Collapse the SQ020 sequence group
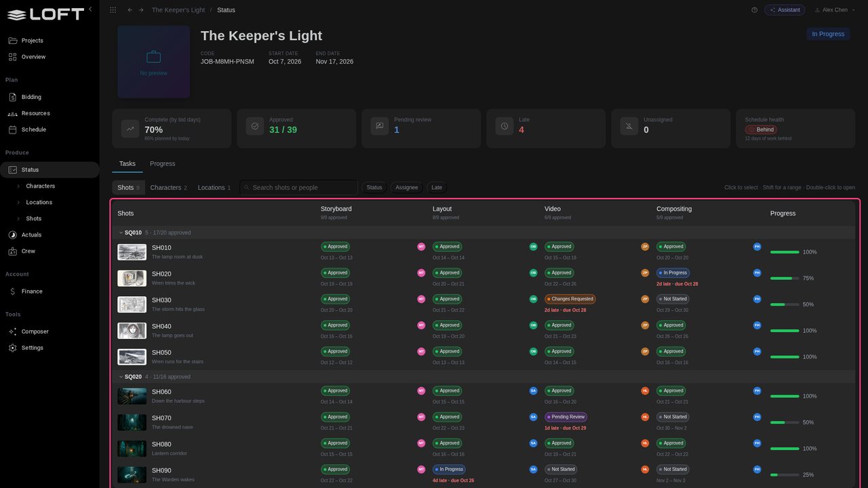 click(121, 377)
